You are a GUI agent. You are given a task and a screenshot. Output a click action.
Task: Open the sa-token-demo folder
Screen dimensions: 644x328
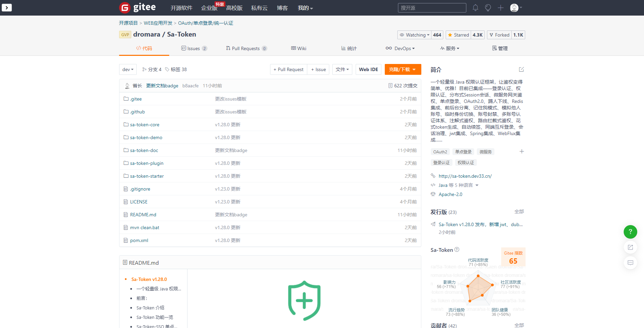click(x=146, y=137)
